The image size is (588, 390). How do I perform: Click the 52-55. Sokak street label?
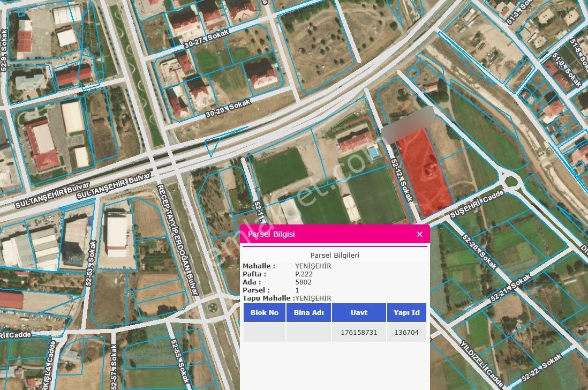180,361
